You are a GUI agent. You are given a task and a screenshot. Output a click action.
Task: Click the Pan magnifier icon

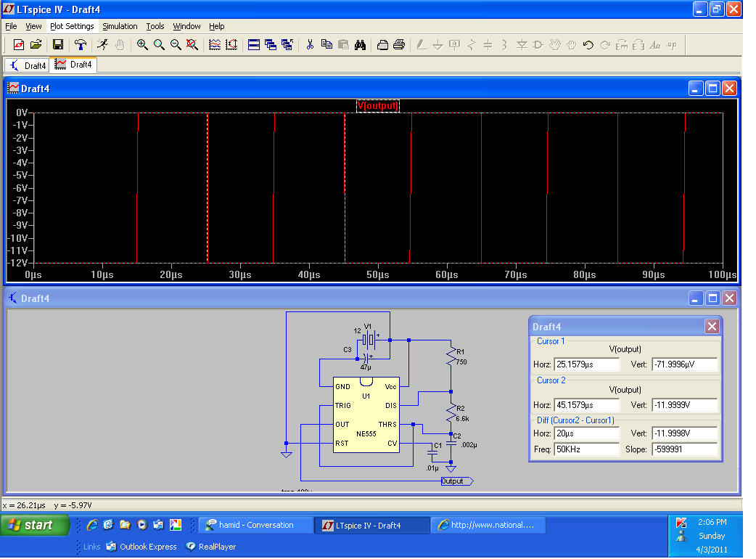(x=159, y=45)
